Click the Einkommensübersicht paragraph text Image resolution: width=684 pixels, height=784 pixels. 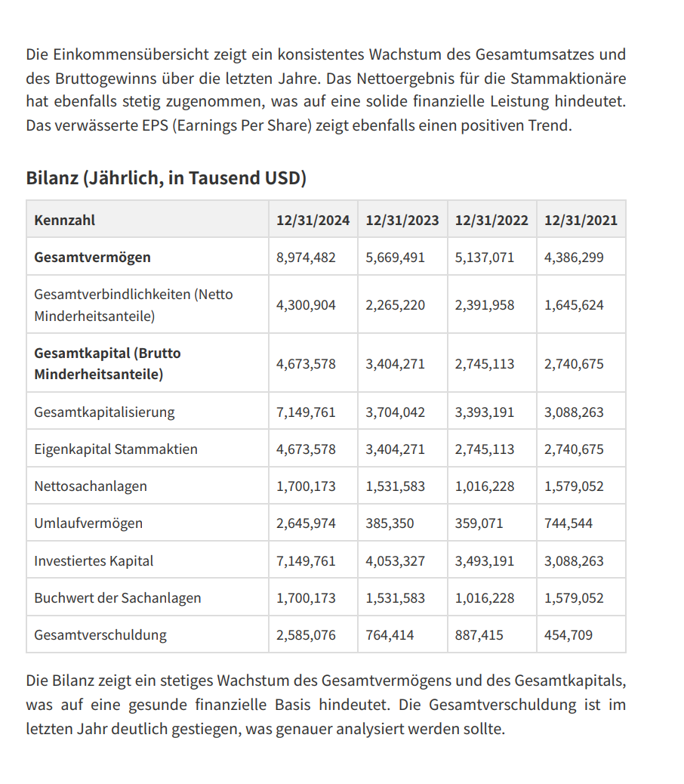pos(325,89)
